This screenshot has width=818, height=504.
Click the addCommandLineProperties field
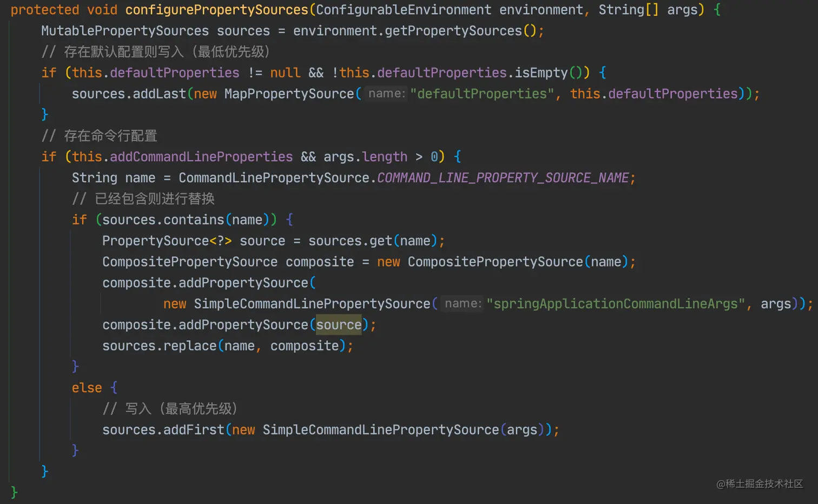point(201,157)
